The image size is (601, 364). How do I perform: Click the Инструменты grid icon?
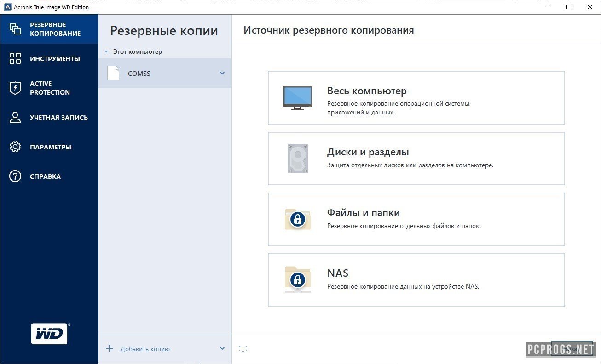pos(15,58)
